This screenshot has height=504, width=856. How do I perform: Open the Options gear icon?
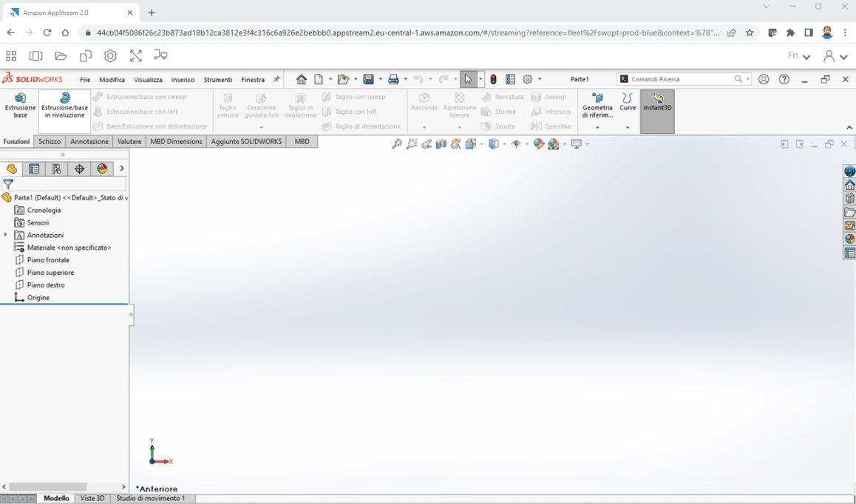click(x=528, y=79)
